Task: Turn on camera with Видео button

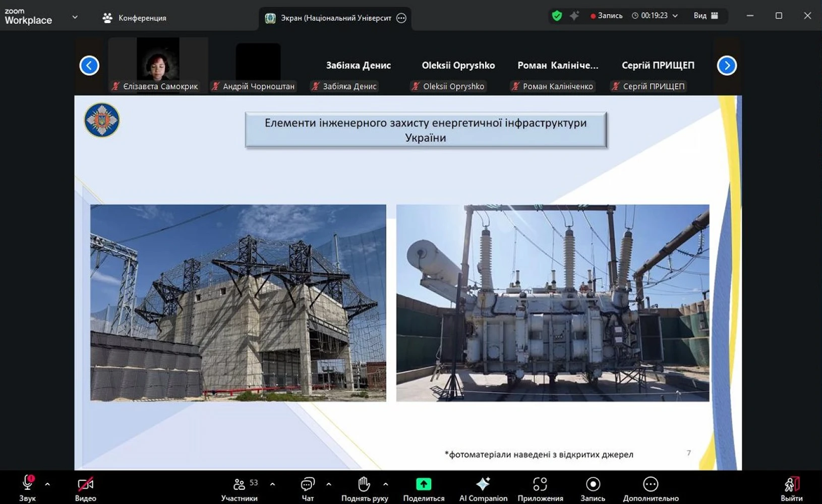Action: 85,485
